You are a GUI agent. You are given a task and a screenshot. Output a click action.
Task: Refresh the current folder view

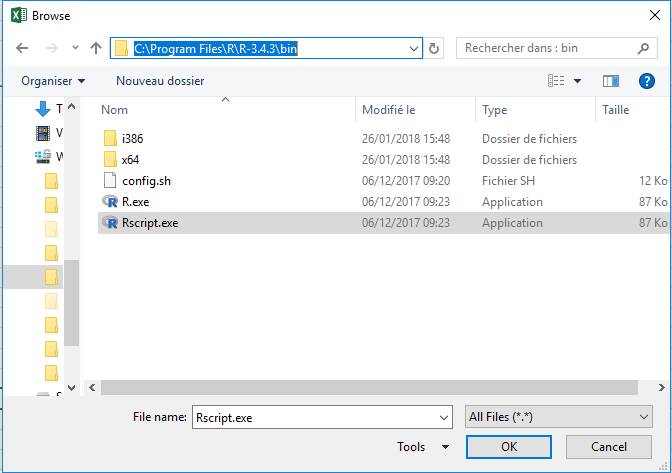(x=434, y=48)
